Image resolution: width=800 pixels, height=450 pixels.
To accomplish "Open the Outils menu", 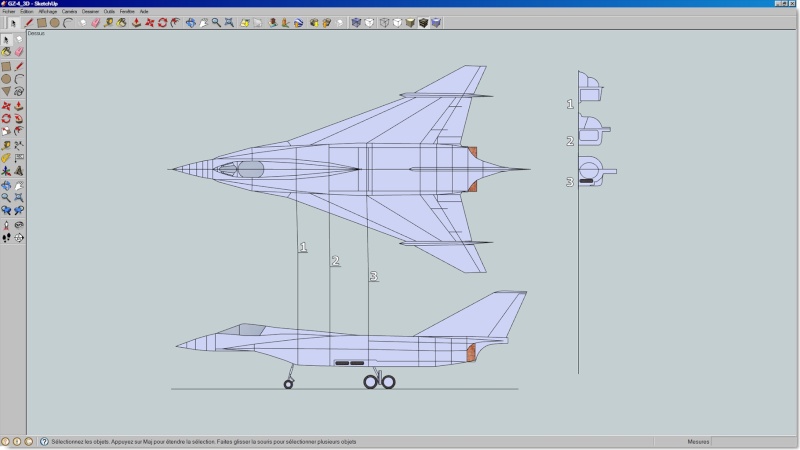I will click(x=109, y=11).
